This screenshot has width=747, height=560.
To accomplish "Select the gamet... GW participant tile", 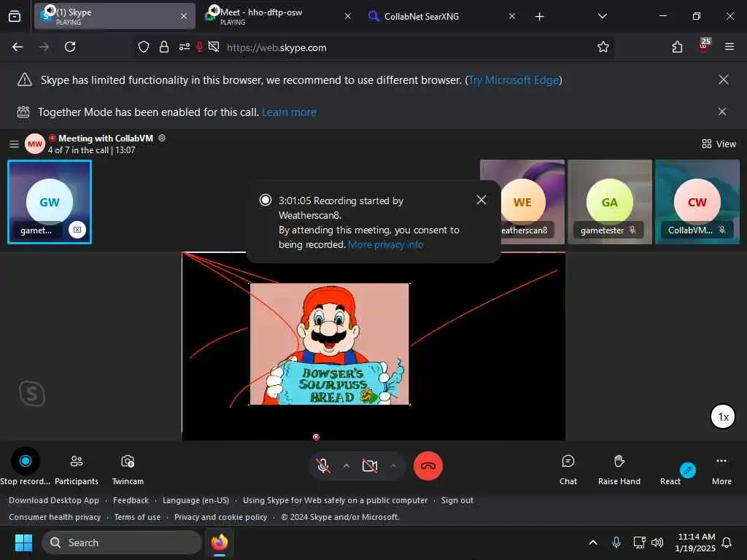I will (x=50, y=202).
